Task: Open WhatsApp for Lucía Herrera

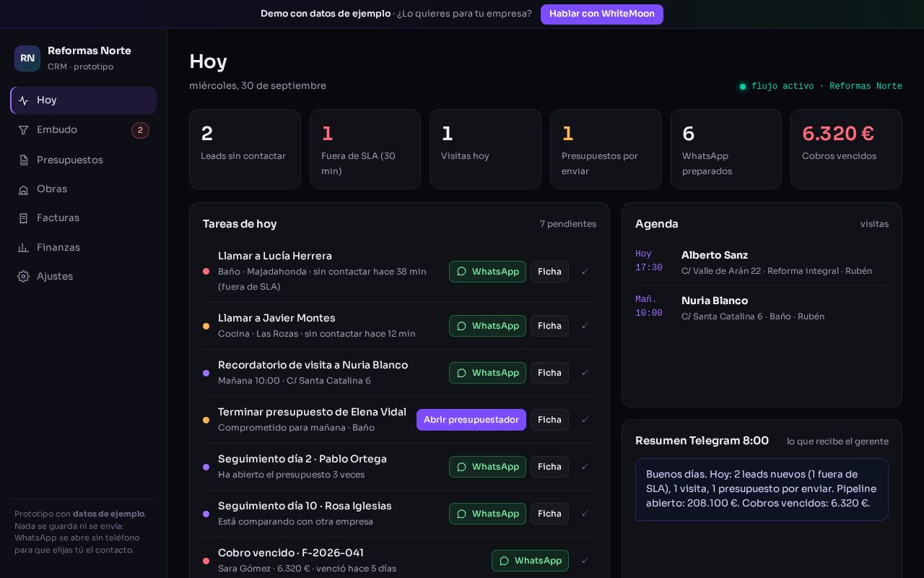Action: [487, 272]
